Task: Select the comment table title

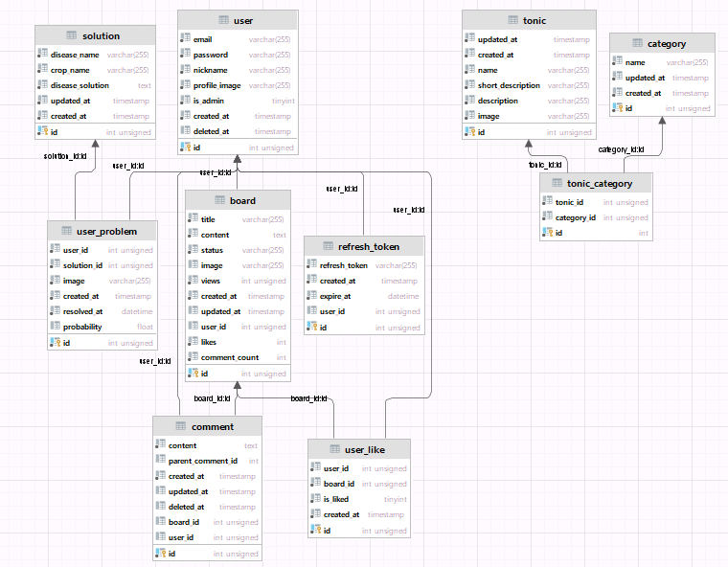Action: [x=213, y=427]
